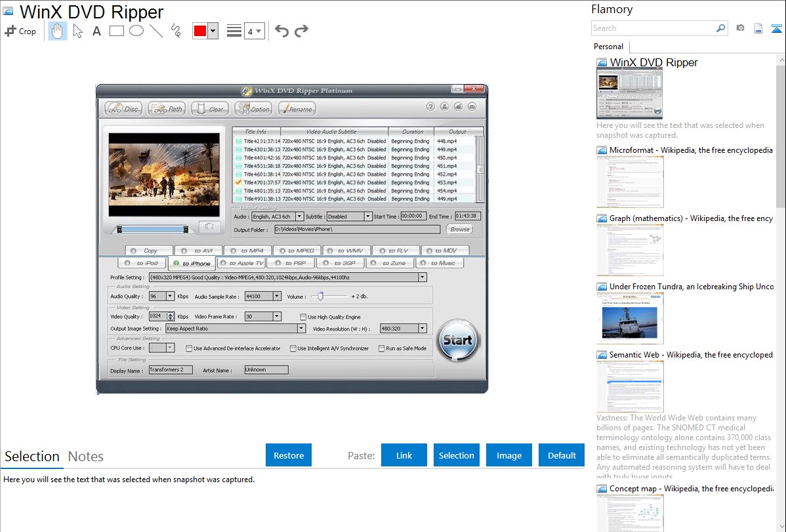Click the preview snapshot camera under the video
This screenshot has width=786, height=532.
(209, 226)
